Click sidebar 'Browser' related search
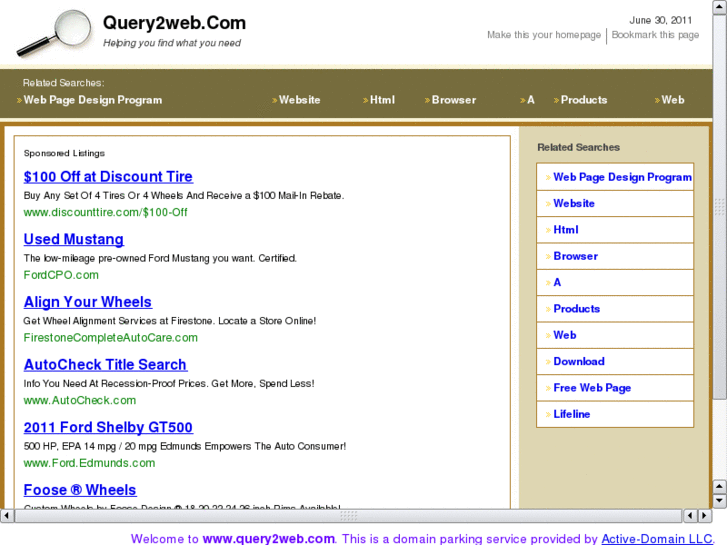The width and height of the screenshot is (727, 545). click(575, 256)
